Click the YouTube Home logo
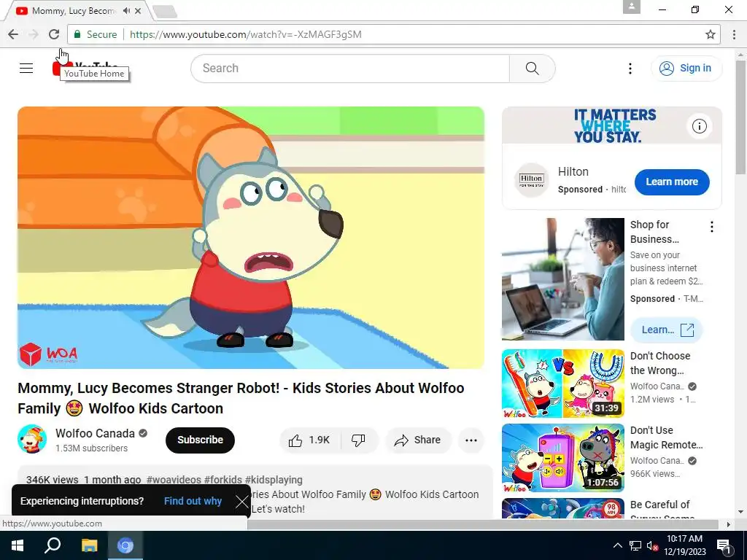This screenshot has width=747, height=560. [x=85, y=68]
